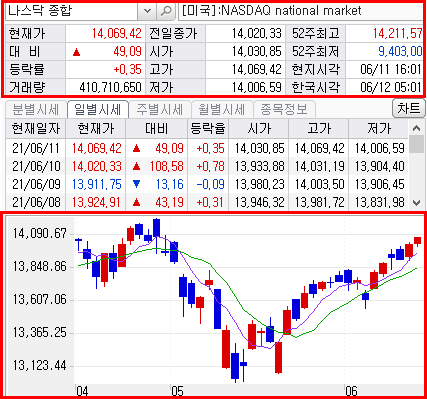Click the 14,090.67 chart axis label
Image resolution: width=427 pixels, height=399 pixels.
[40, 233]
